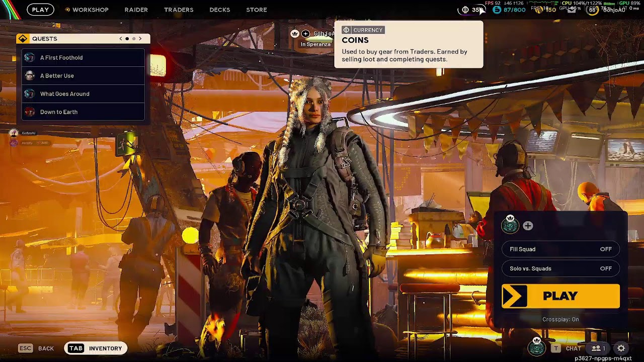This screenshot has width=644, height=362.
Task: Open the inventory with the TAB INVENTORY button
Action: click(96, 348)
